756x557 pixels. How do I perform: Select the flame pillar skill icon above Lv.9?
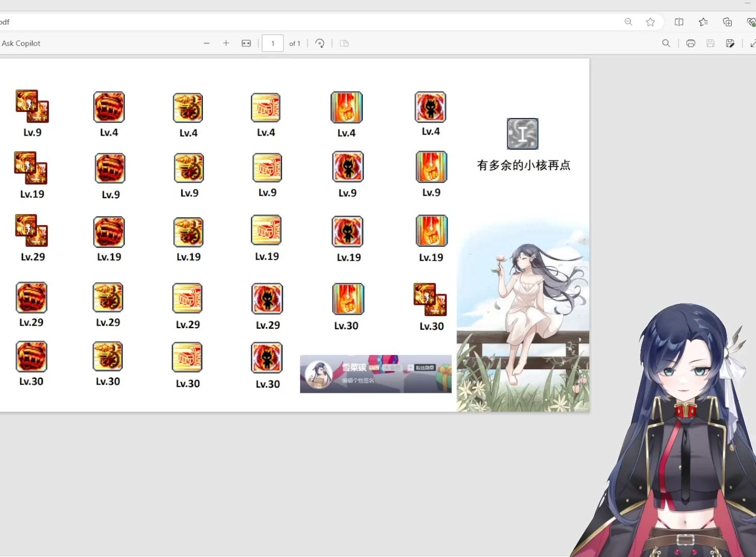pyautogui.click(x=432, y=167)
